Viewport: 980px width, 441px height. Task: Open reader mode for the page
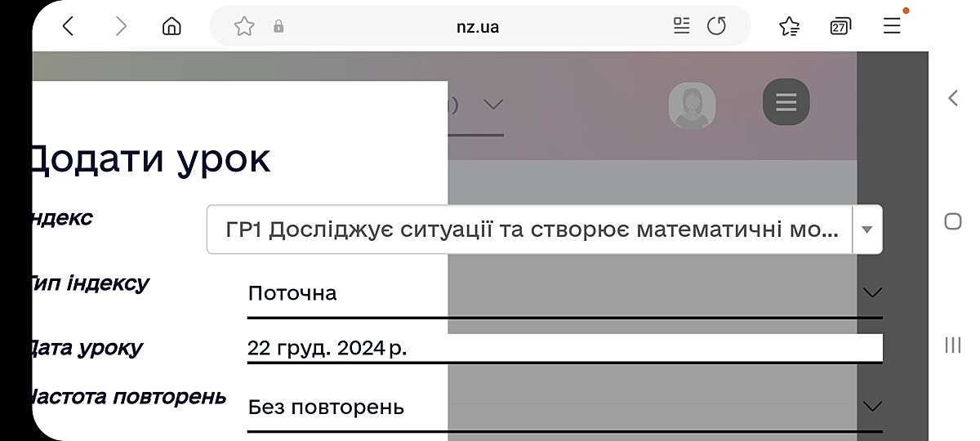[681, 26]
